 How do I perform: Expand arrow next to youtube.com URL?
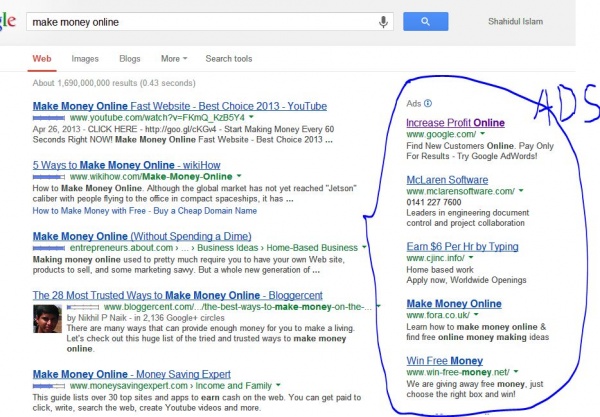tap(251, 117)
